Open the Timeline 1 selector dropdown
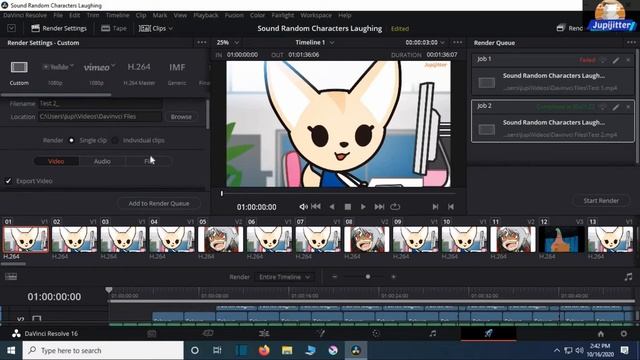The image size is (640, 360). pyautogui.click(x=315, y=42)
